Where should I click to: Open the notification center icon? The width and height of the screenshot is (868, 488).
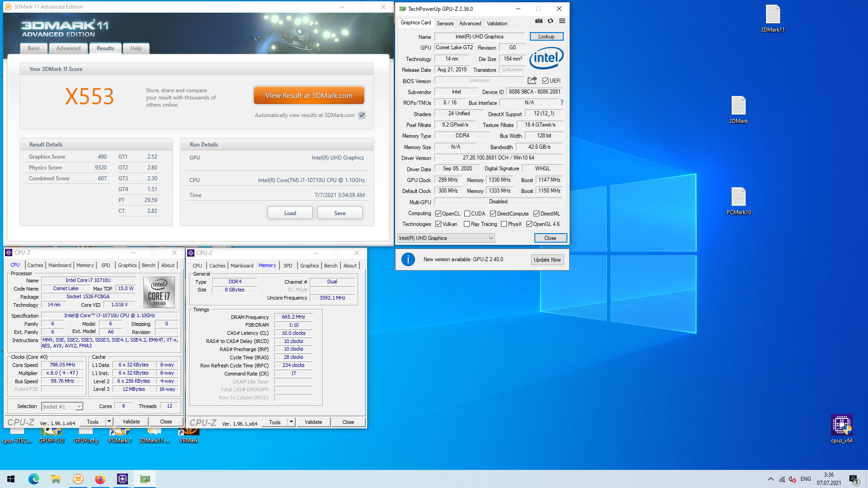[x=854, y=479]
